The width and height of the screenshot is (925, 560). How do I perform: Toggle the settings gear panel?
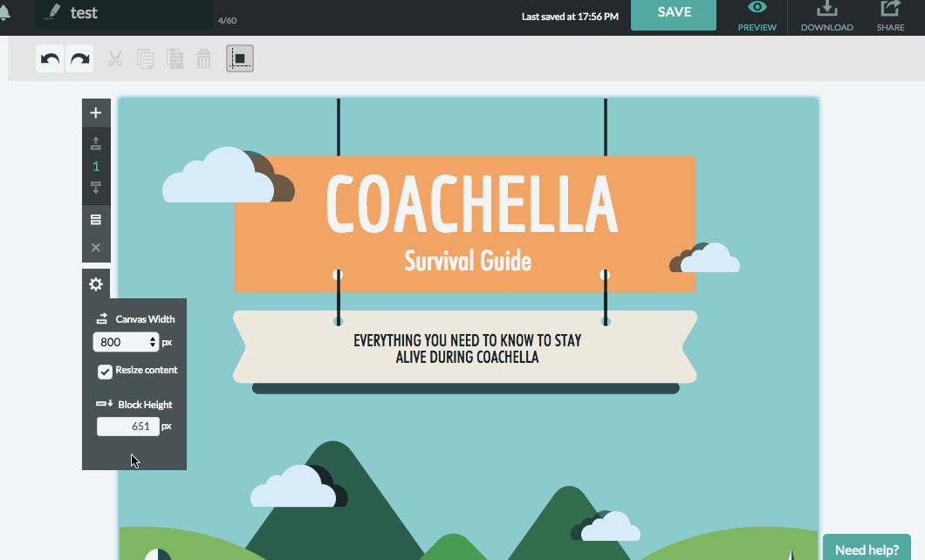tap(96, 284)
